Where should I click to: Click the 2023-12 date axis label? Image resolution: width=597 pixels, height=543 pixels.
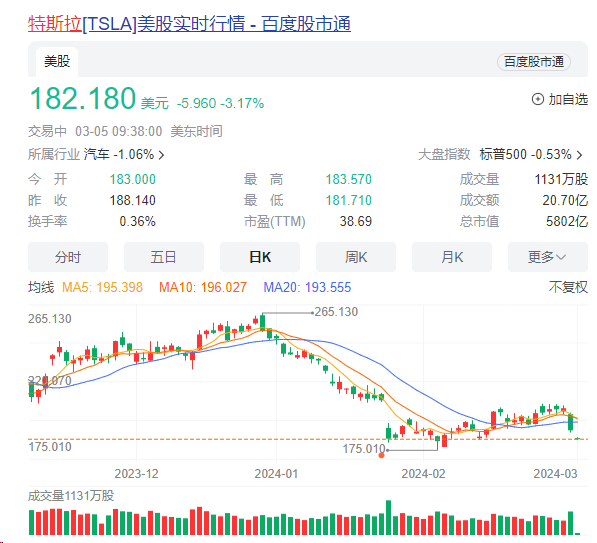pos(136,474)
